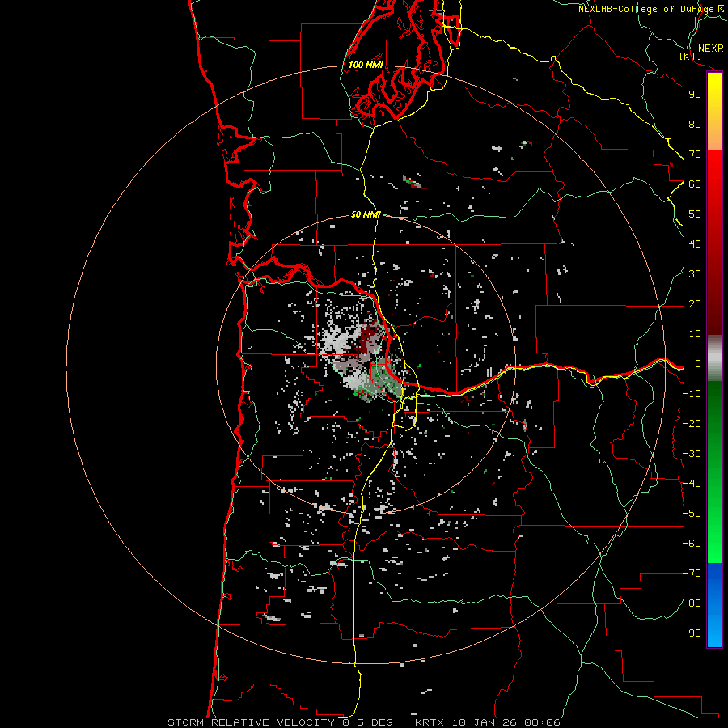This screenshot has width=728, height=728.
Task: Click the 20 knot scale label
Action: 695,304
